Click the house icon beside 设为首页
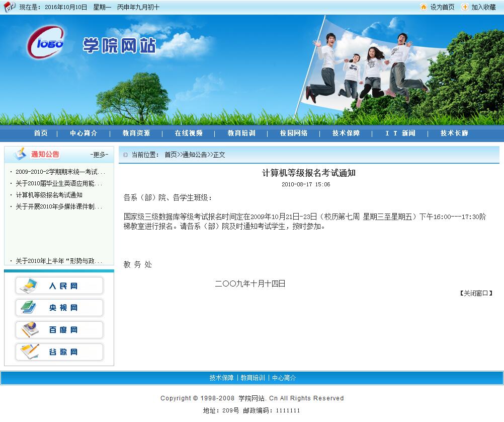 click(x=424, y=7)
